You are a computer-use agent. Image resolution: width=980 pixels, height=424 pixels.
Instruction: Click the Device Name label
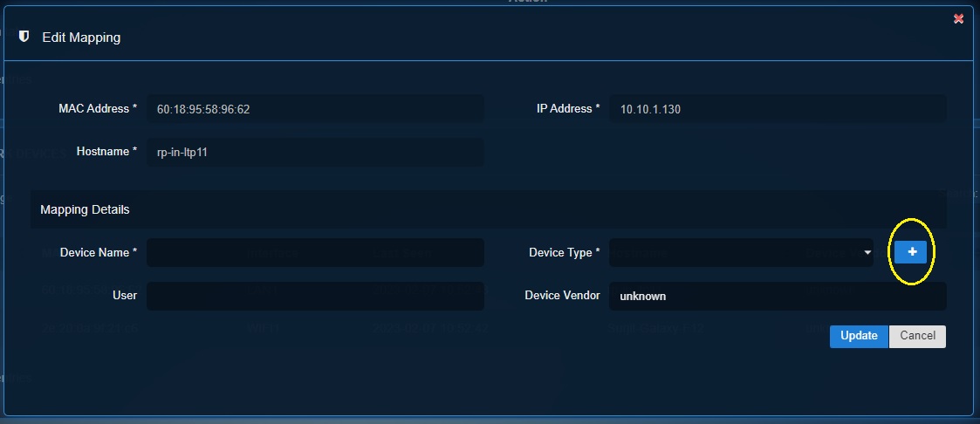point(99,252)
